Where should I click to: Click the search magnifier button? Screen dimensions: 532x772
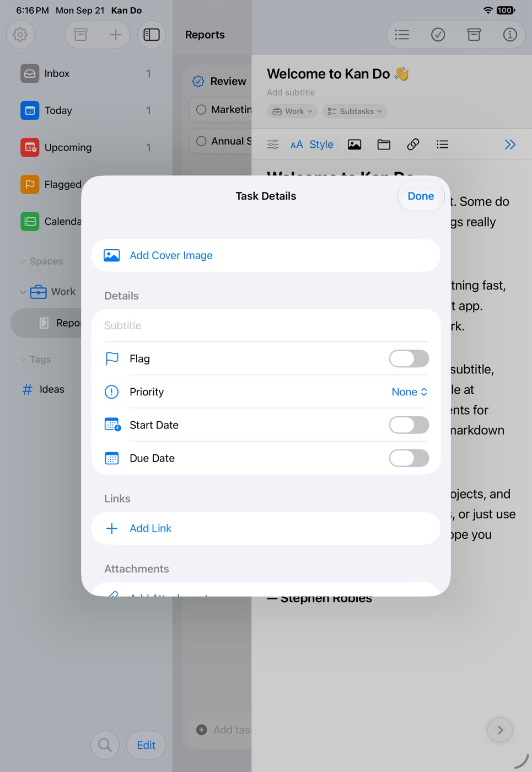(105, 745)
